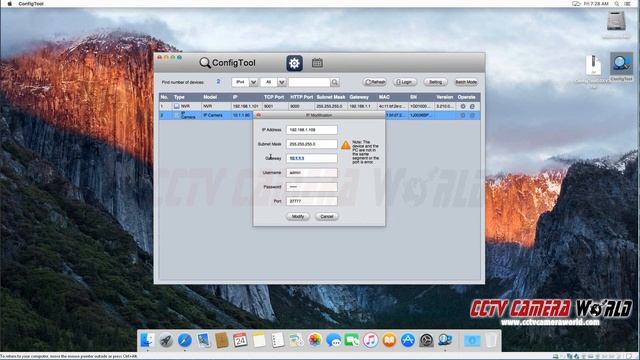Image resolution: width=640 pixels, height=360 pixels.
Task: Click the gear operate icon in the IP Camera row
Action: 463,116
